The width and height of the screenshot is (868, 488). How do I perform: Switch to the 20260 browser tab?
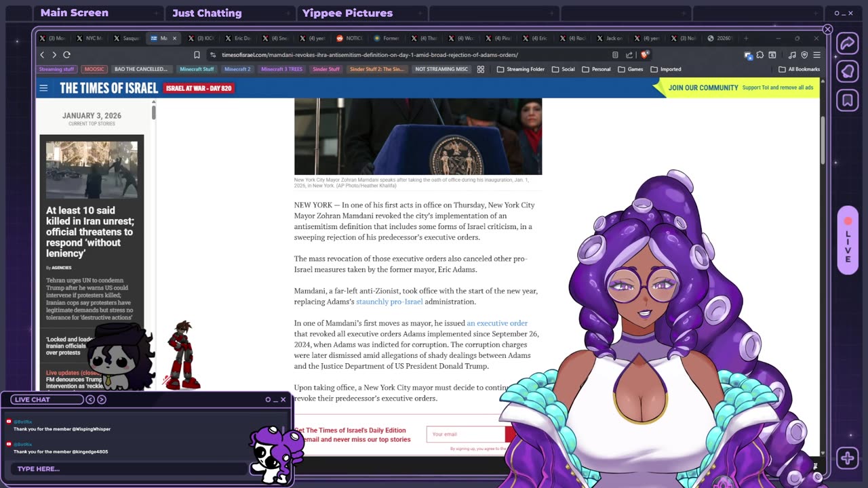pos(722,39)
